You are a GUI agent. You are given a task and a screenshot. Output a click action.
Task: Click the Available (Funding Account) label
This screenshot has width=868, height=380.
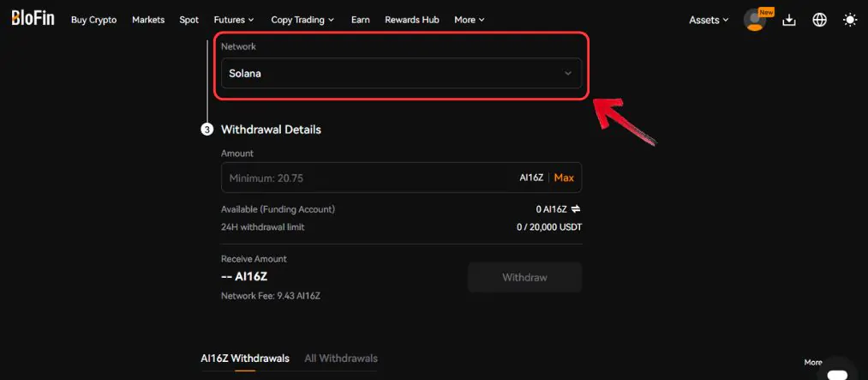(x=278, y=209)
